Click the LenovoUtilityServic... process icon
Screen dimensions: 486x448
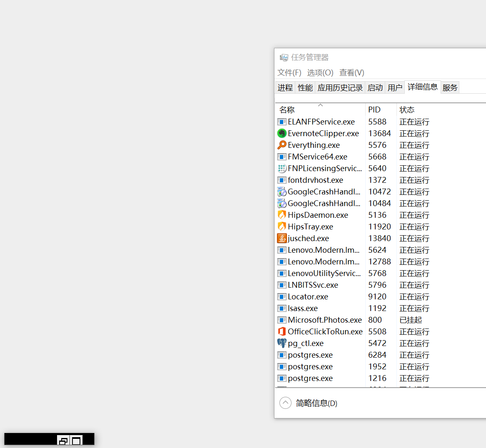[282, 273]
